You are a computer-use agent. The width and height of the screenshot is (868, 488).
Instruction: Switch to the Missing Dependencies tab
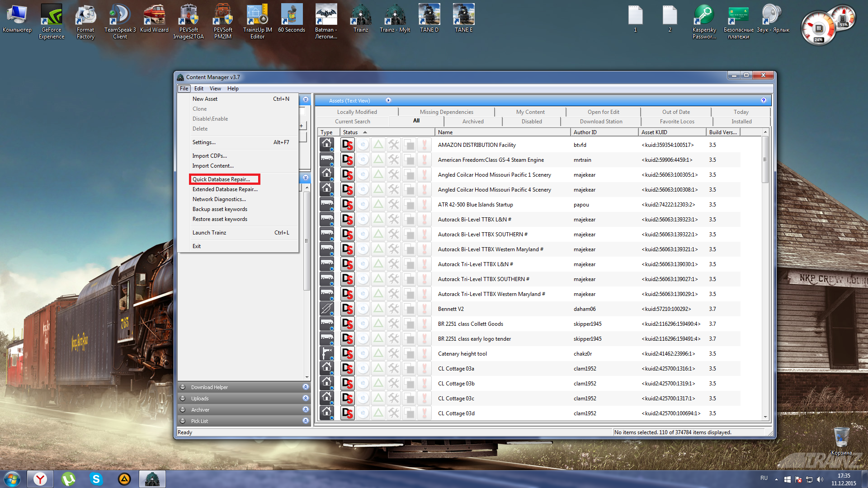pyautogui.click(x=446, y=112)
